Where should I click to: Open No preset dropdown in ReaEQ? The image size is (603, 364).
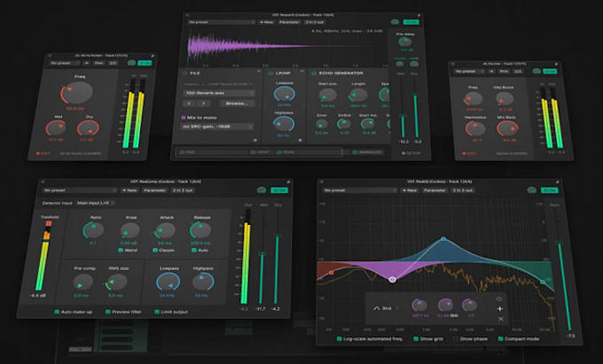(359, 190)
